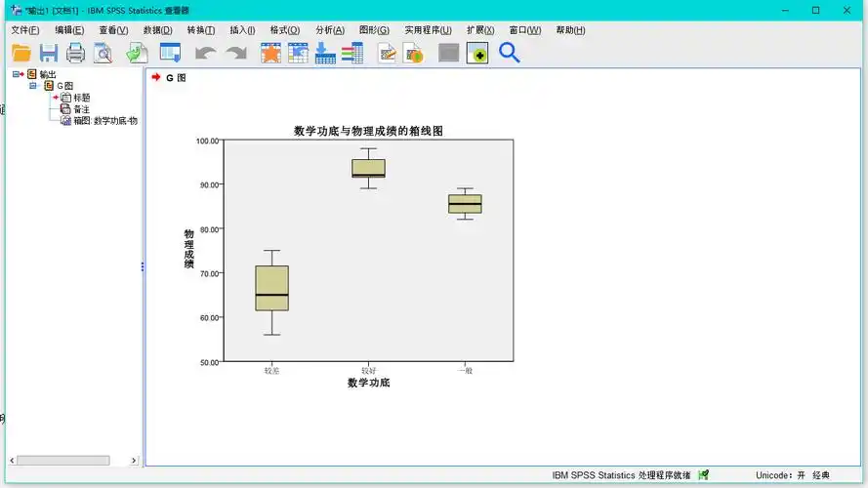Click the x-axis label 数学功底
Screen dimensions: 868x488
(x=369, y=383)
